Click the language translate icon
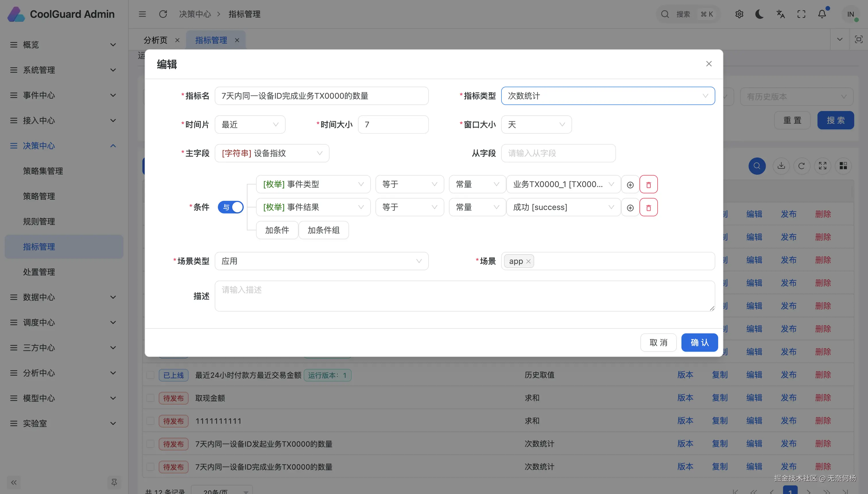 [780, 14]
